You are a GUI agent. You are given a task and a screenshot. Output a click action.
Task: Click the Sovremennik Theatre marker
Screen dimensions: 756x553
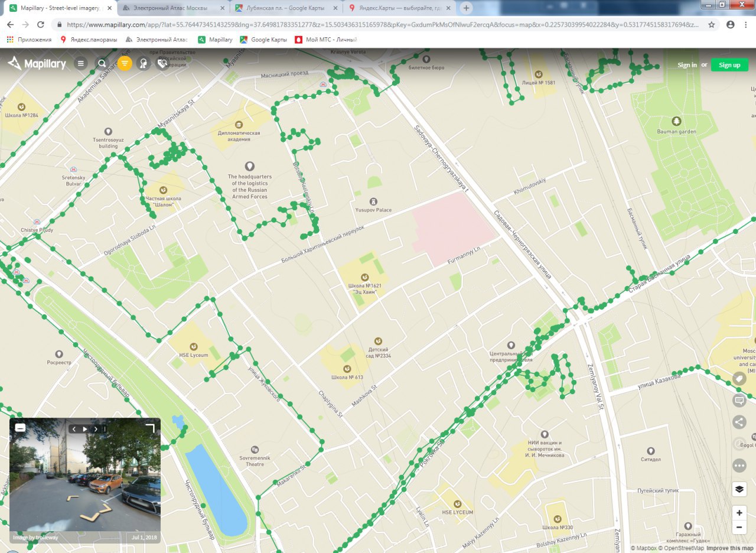coord(255,450)
